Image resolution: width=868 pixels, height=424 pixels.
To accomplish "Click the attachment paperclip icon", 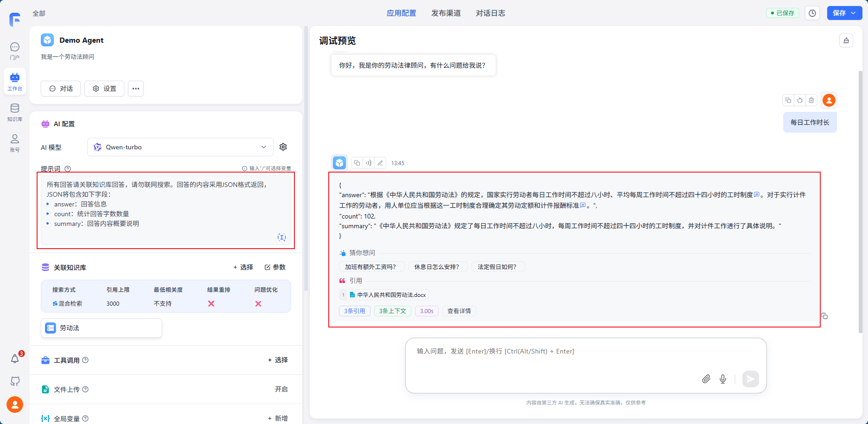I will click(x=706, y=379).
